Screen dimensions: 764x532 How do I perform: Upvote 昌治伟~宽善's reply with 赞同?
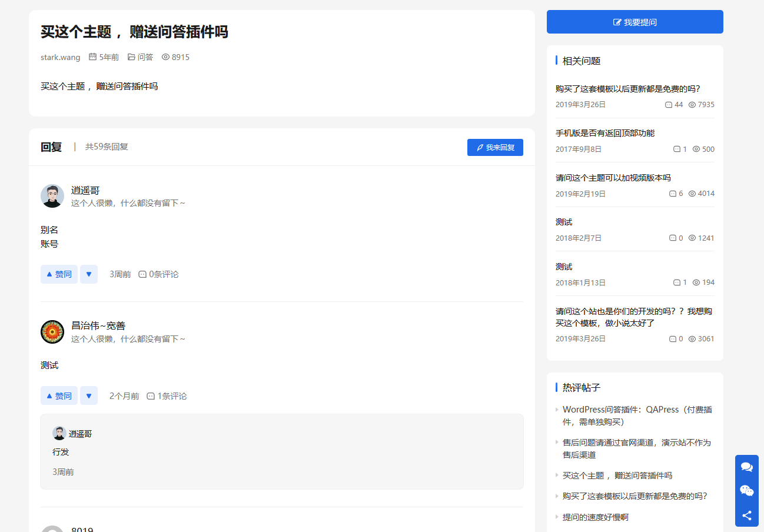click(59, 396)
